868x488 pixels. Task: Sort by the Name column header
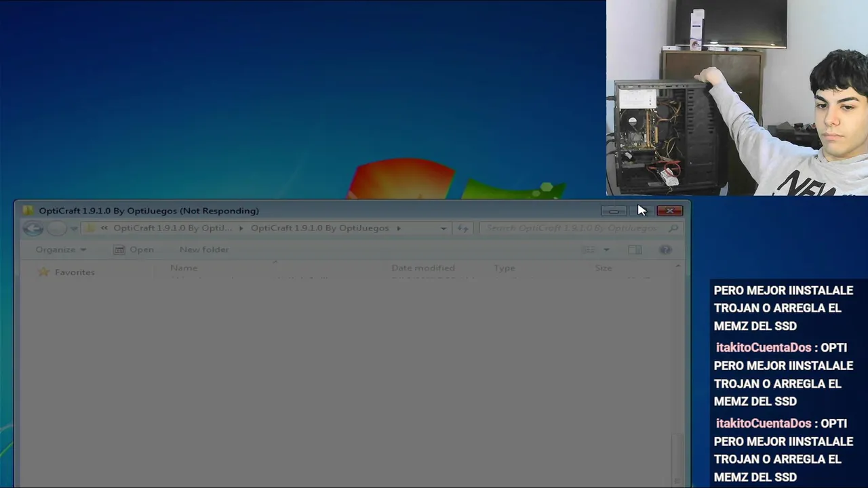coord(184,268)
